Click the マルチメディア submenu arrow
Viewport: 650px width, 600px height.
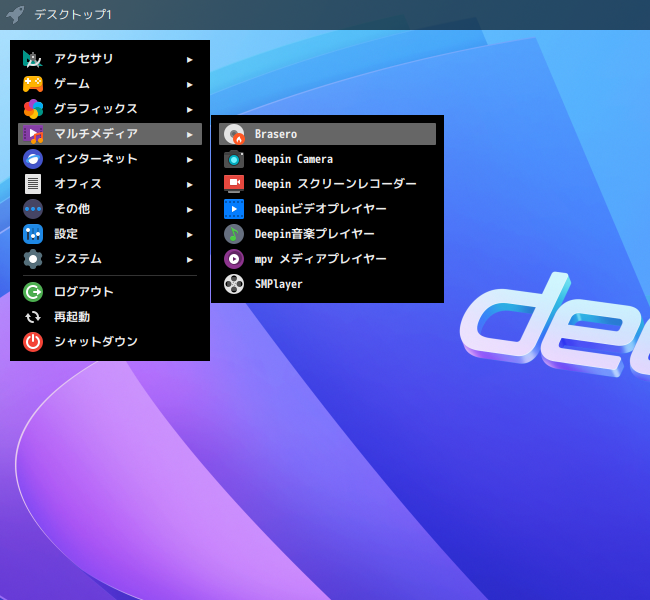coord(190,135)
